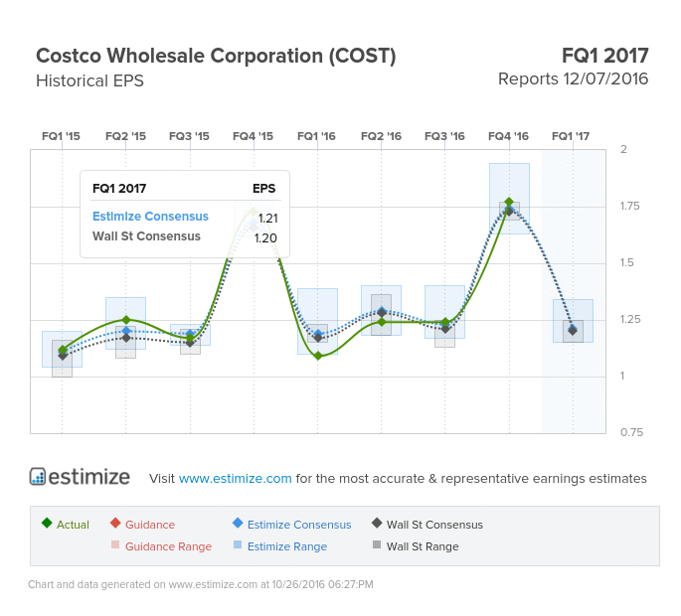Click the FQ1 2017 tooltip heading
681x616 pixels.
point(119,189)
